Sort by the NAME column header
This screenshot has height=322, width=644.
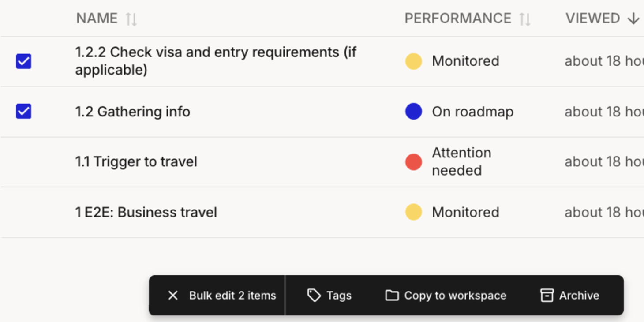coord(97,19)
